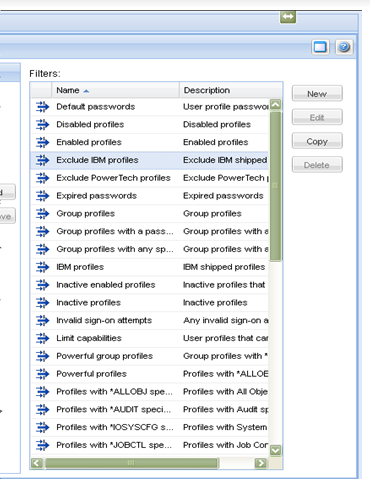The width and height of the screenshot is (370, 479).
Task: Click the filter icon beside Expired passwords
Action: coord(42,196)
